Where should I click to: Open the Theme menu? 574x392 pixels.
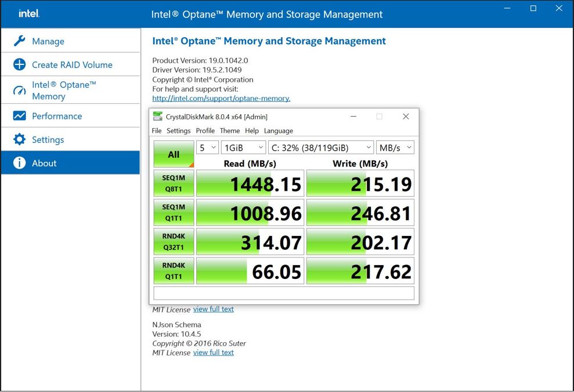230,130
